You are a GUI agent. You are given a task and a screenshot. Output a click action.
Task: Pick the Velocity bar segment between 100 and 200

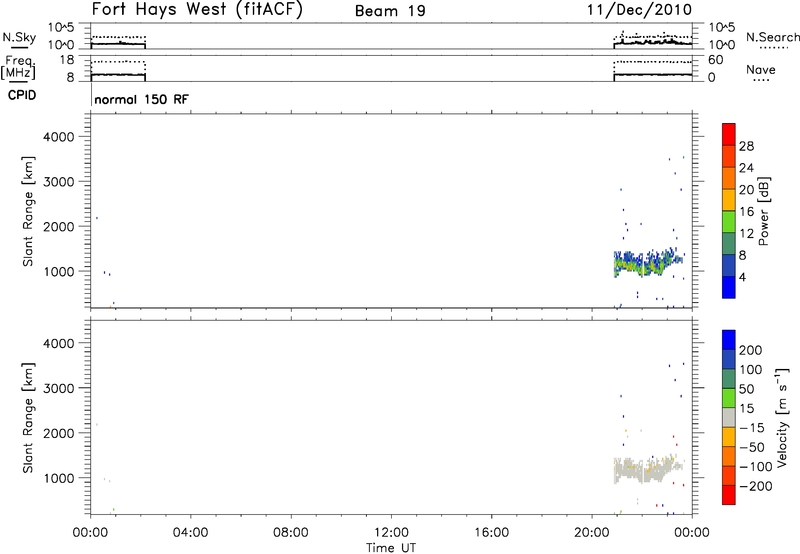(729, 359)
